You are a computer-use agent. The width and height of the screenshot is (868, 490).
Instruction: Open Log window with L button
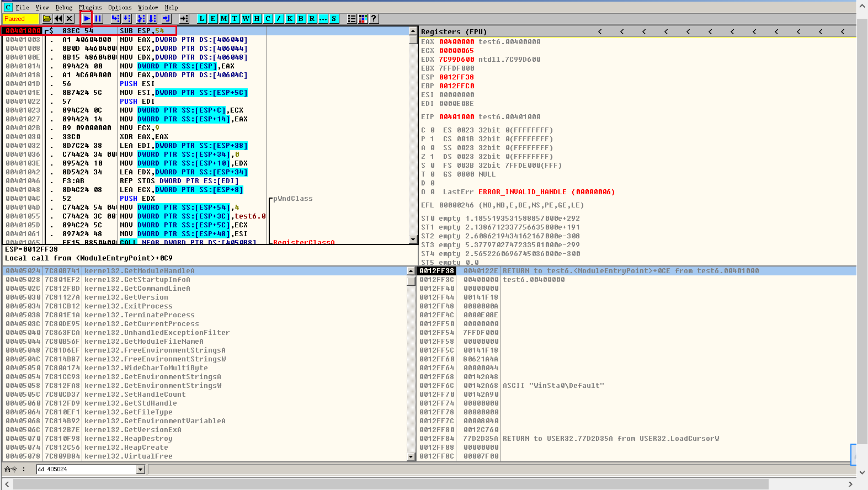(x=202, y=19)
